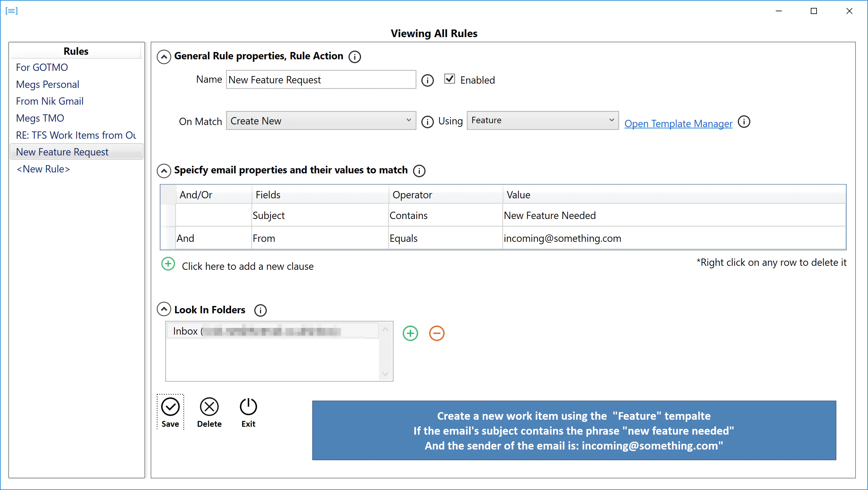868x490 pixels.
Task: Delete the current rule
Action: [209, 412]
